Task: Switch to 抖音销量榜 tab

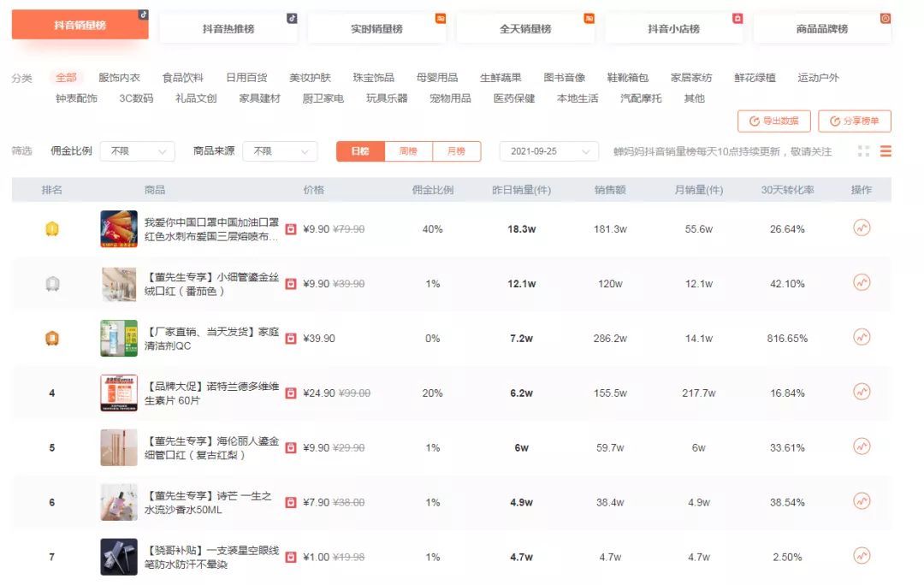Action: 80,25
